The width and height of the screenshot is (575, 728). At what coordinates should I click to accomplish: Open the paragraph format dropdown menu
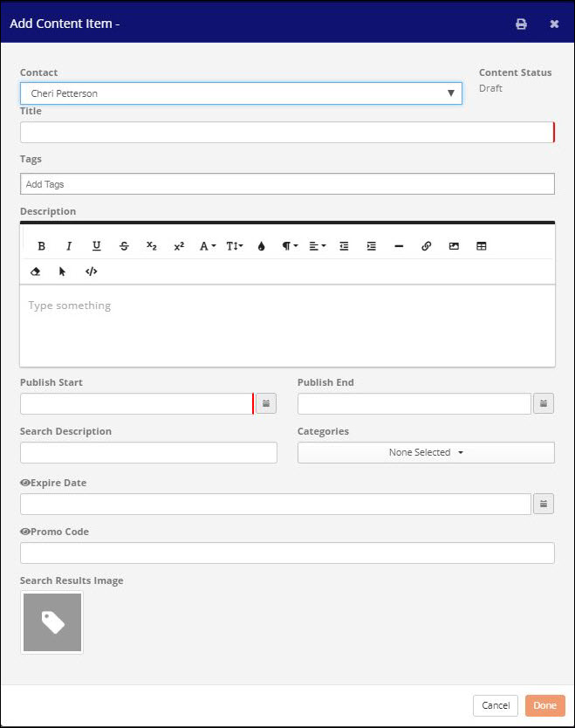point(290,246)
